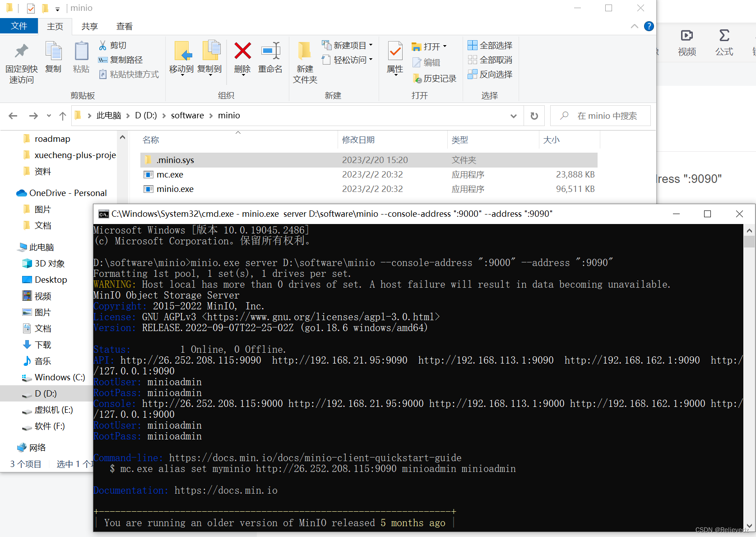The width and height of the screenshot is (756, 537).
Task: Sort by Date modified (修改日期) column
Action: click(x=393, y=140)
